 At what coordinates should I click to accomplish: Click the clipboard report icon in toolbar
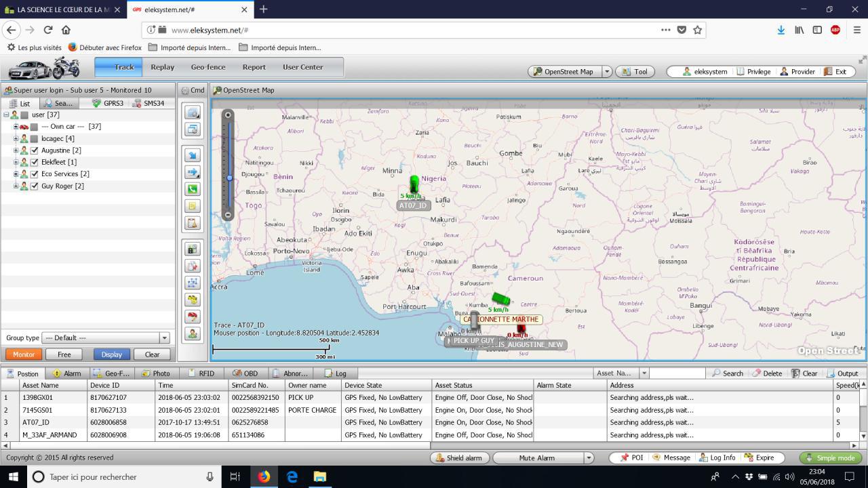click(193, 223)
